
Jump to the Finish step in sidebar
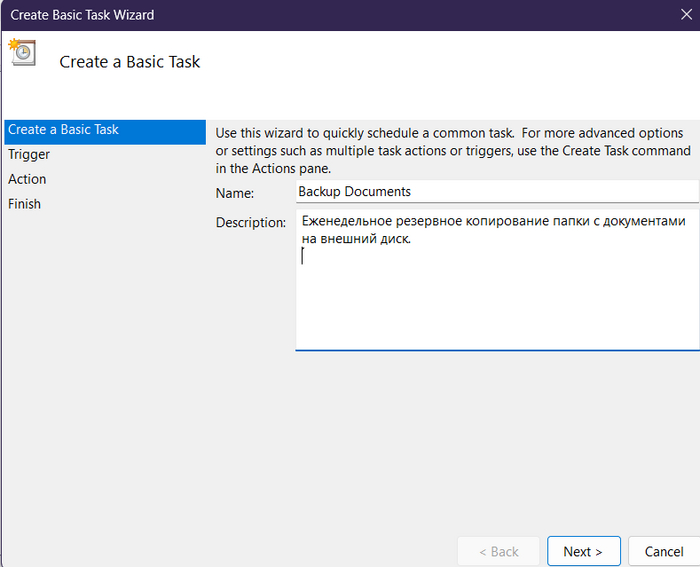pos(25,204)
